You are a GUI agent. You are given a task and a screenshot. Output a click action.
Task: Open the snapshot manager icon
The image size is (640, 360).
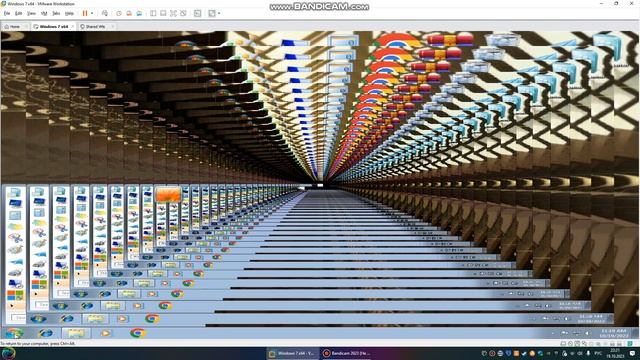[x=139, y=13]
